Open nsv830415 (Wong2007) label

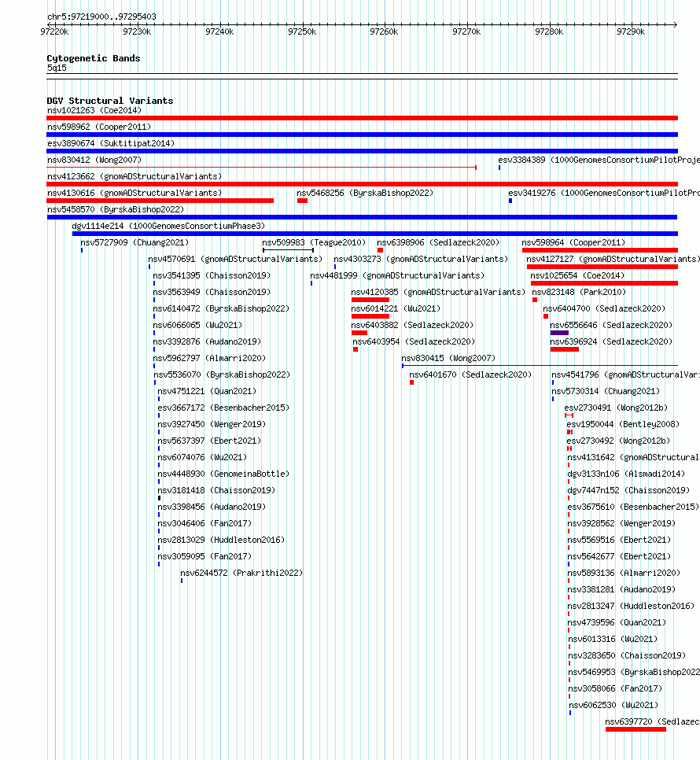pyautogui.click(x=448, y=358)
